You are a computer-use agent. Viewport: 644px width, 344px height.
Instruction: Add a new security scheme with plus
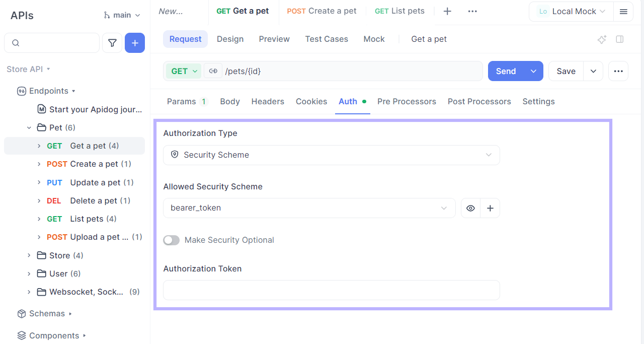pos(490,208)
